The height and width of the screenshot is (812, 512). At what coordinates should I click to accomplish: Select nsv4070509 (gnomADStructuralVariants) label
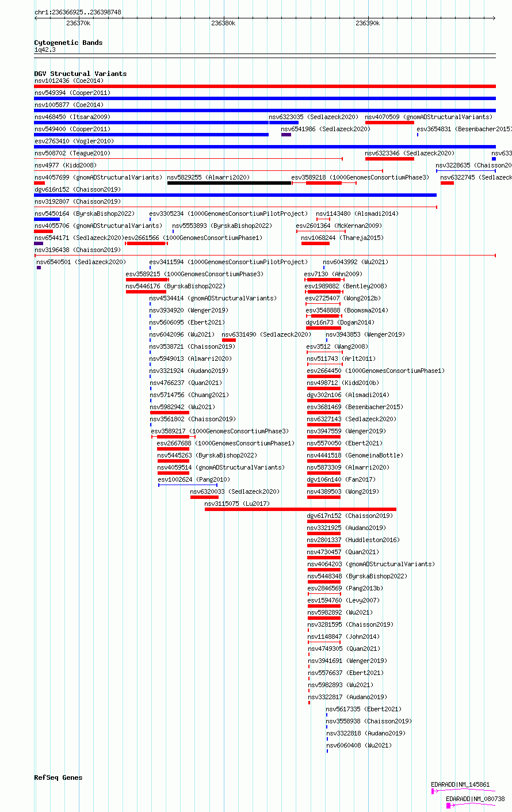click(429, 117)
